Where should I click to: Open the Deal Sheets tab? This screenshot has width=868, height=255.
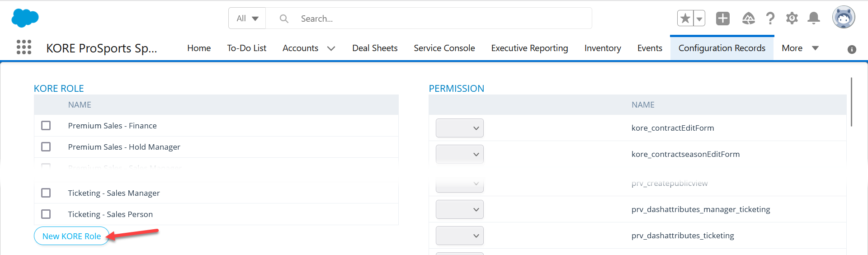coord(375,48)
